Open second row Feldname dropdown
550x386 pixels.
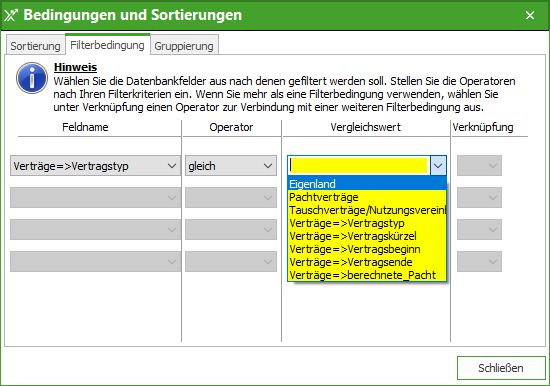[95, 198]
